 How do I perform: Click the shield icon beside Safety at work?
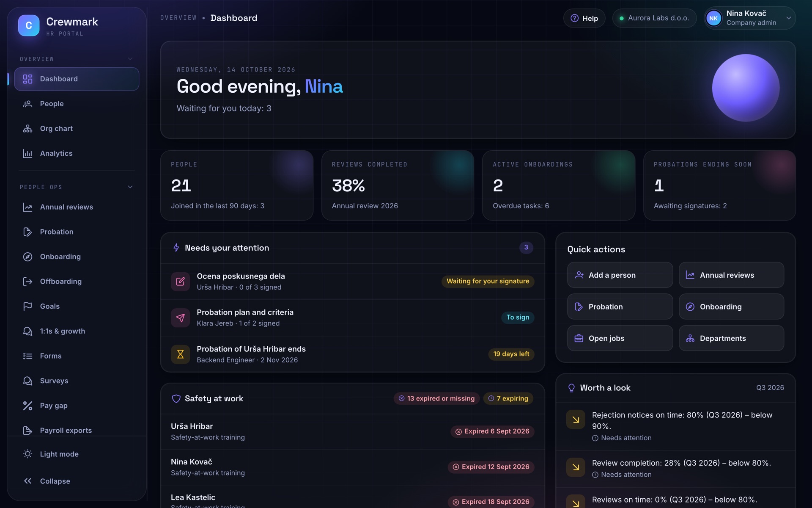coord(176,399)
